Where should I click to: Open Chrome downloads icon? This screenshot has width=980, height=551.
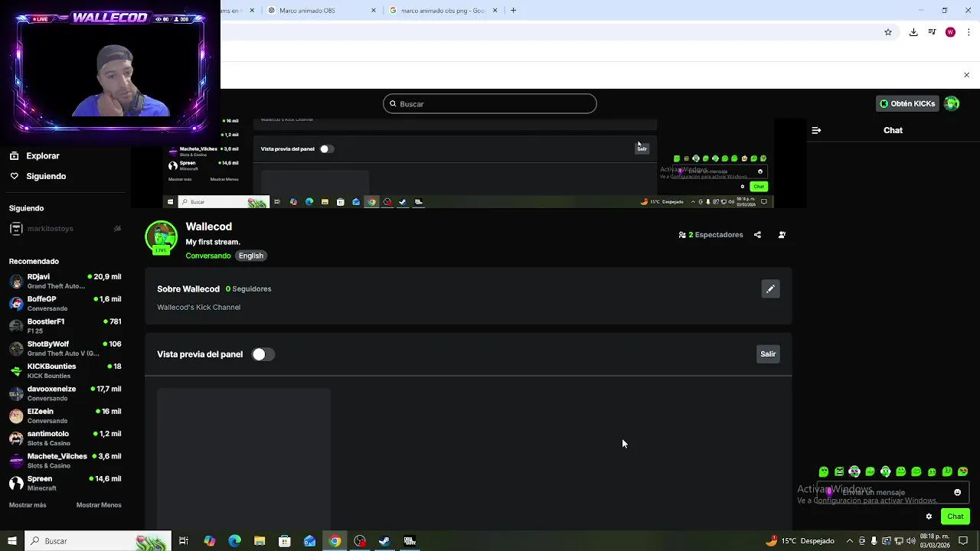(913, 32)
